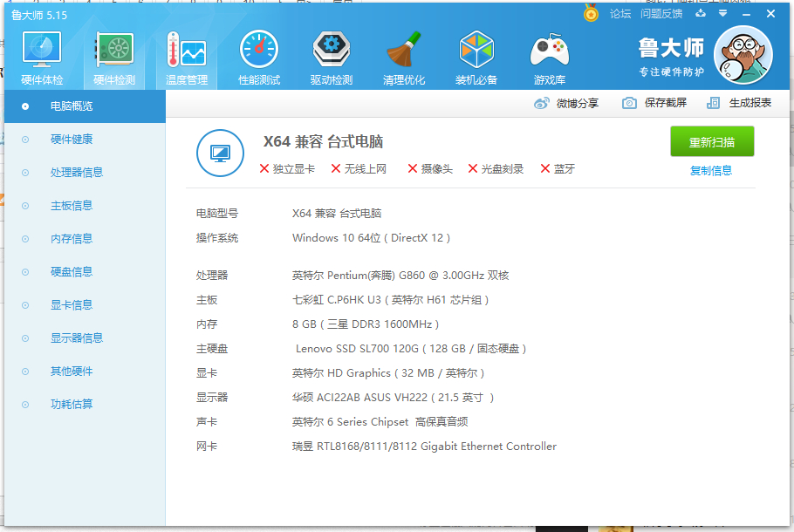Click the 鲁大师 5.15 window title

pyautogui.click(x=39, y=16)
